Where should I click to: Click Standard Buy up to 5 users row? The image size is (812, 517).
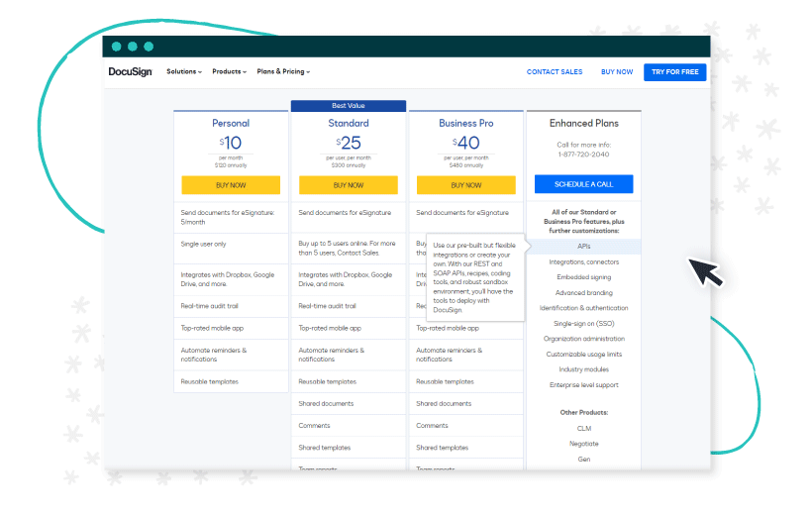click(348, 249)
